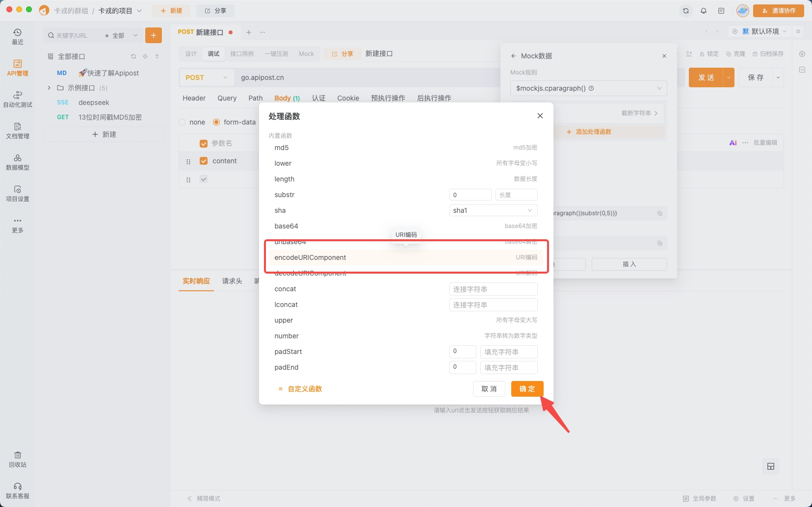Open the $mockjs.cparagraph() rule dropdown
This screenshot has height=507, width=812.
point(588,88)
